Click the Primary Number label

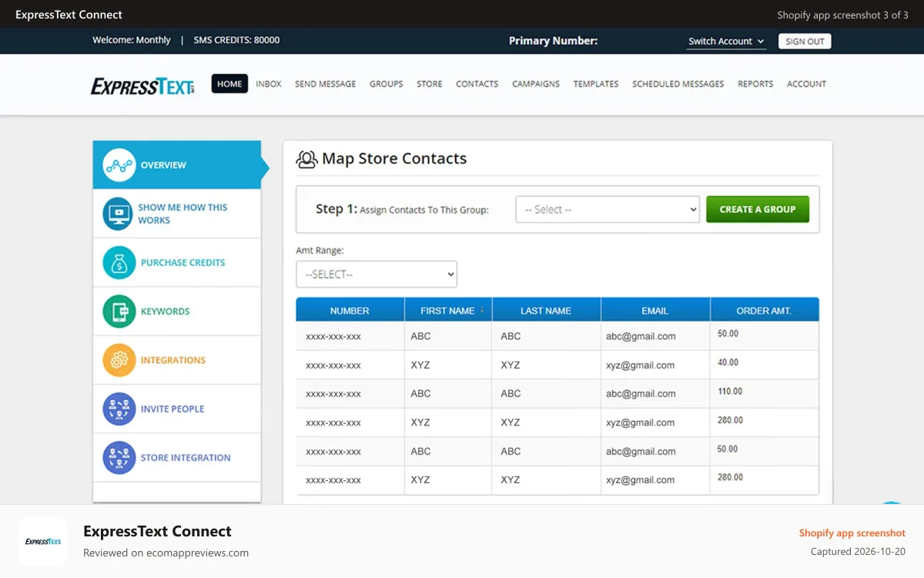tap(553, 41)
